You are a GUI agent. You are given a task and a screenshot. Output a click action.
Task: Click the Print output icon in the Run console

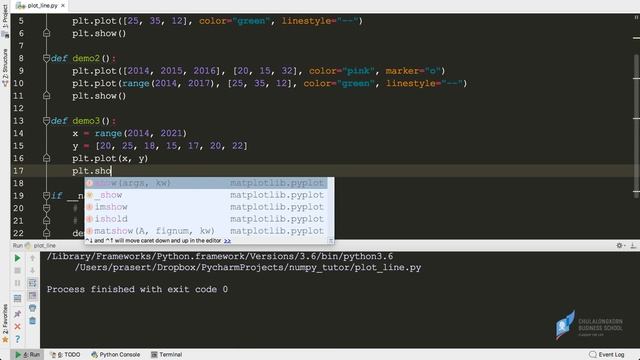(x=33, y=308)
